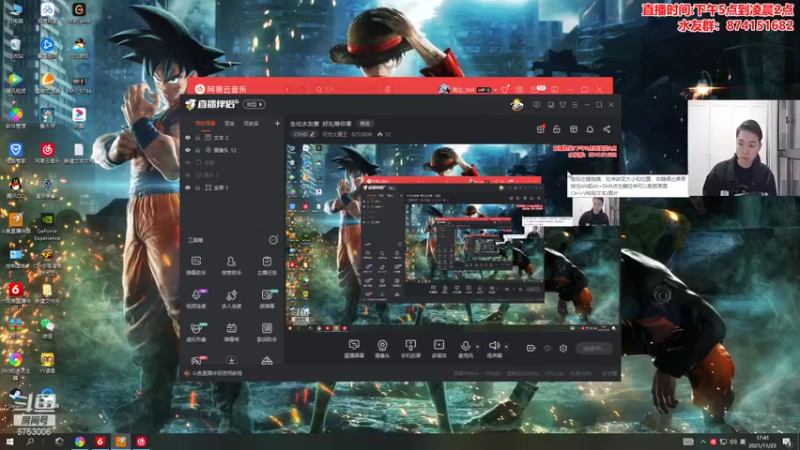
Task: Open the settings gear in the bottom bar
Action: point(563,348)
